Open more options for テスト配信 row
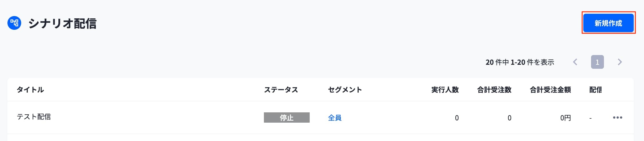This screenshot has height=141, width=644. pyautogui.click(x=617, y=117)
